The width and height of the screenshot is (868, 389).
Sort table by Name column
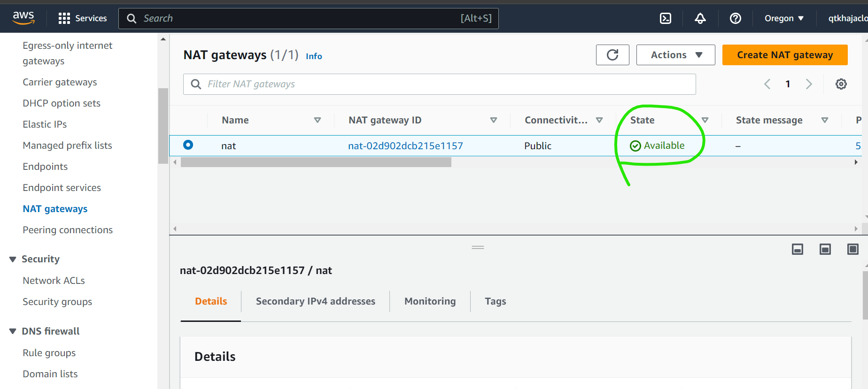[x=317, y=120]
